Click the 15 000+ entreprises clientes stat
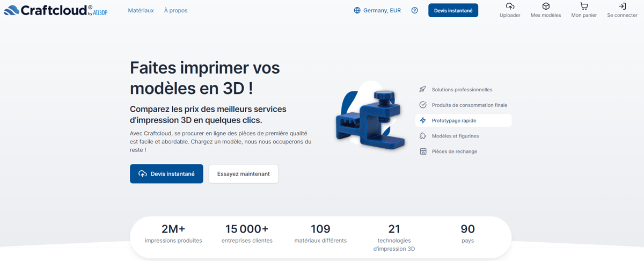Viewport: 644px width, 261px height. coord(247,234)
